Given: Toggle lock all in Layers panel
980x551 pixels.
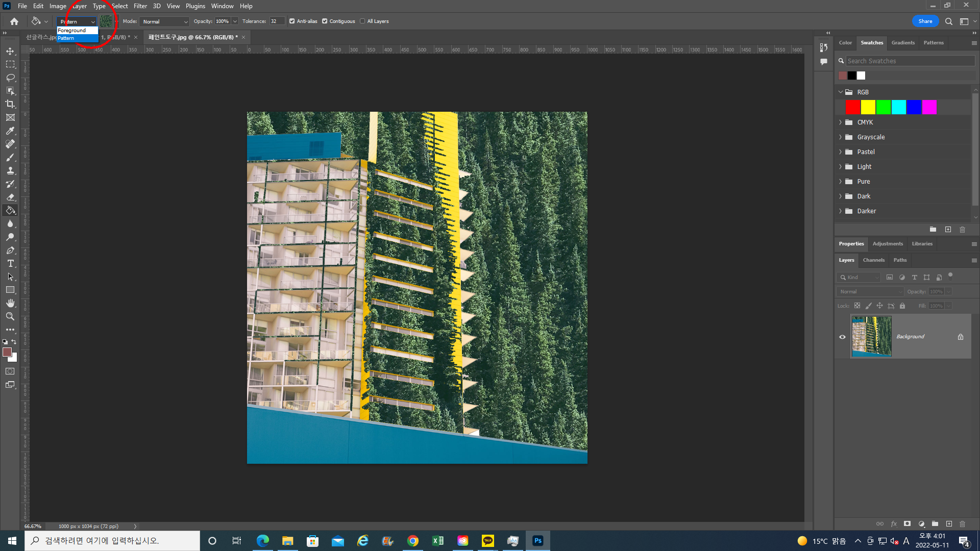Looking at the screenshot, I should pos(902,306).
